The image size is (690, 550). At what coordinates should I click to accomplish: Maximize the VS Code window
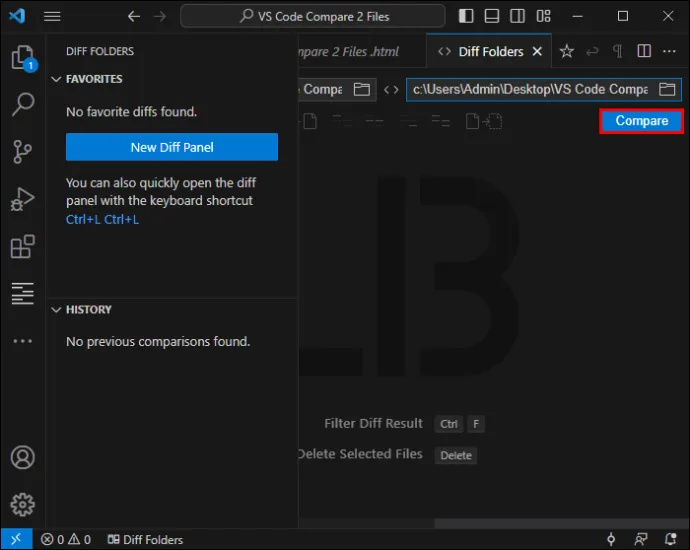(x=623, y=16)
